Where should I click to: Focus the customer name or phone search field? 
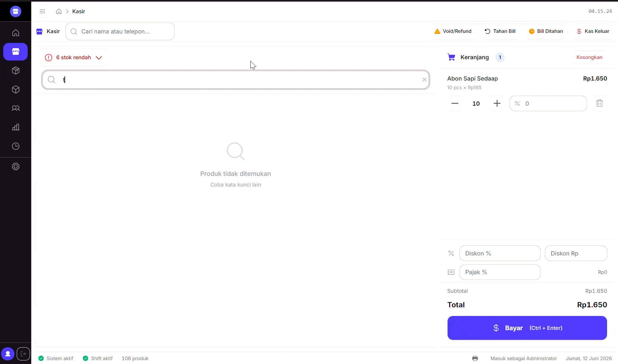tap(120, 31)
